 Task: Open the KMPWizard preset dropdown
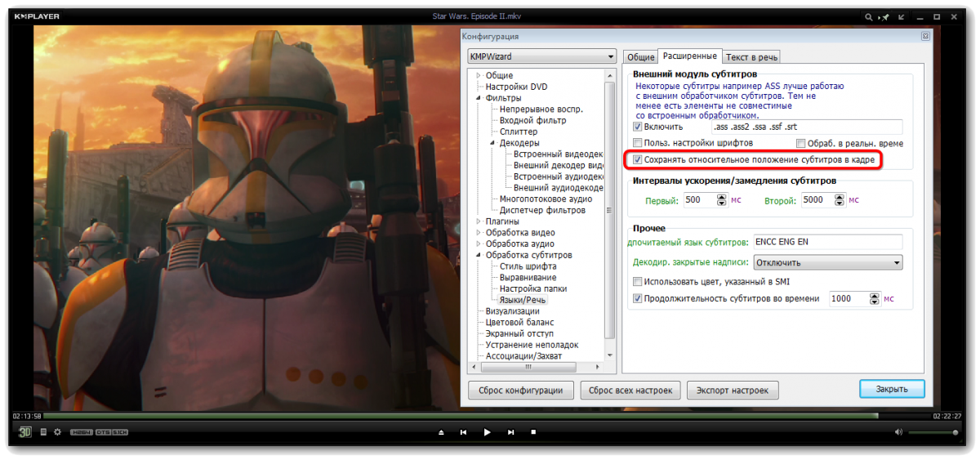541,57
